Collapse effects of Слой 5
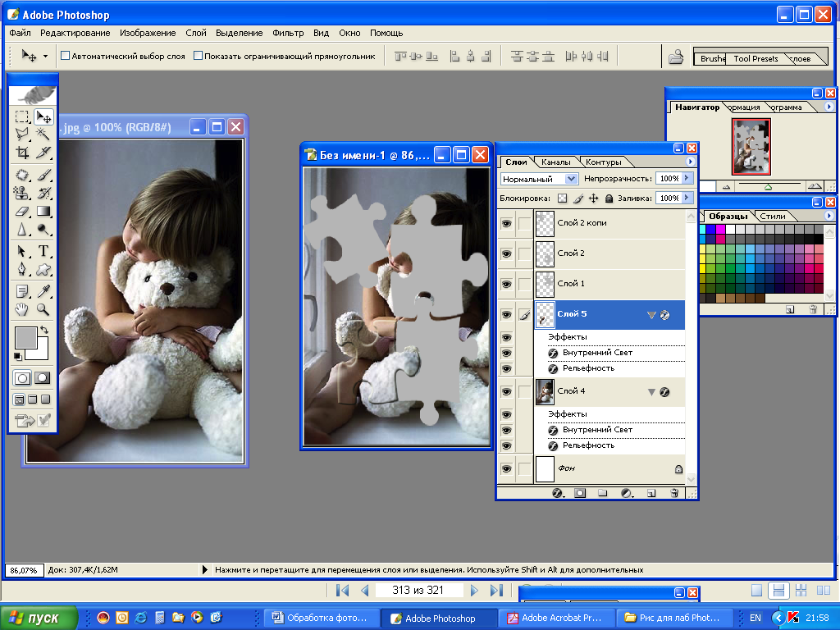This screenshot has height=630, width=840. point(651,315)
